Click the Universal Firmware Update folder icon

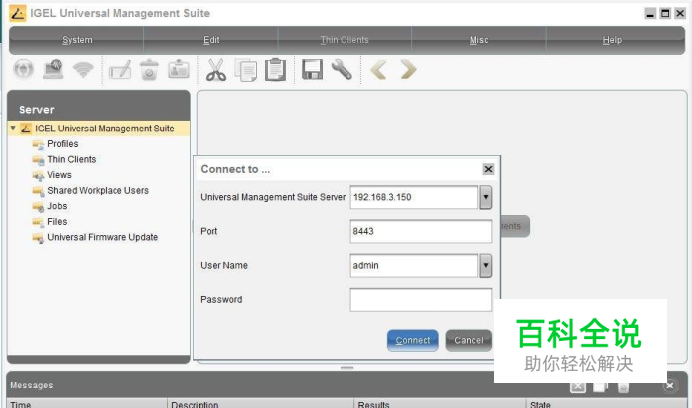click(x=38, y=238)
